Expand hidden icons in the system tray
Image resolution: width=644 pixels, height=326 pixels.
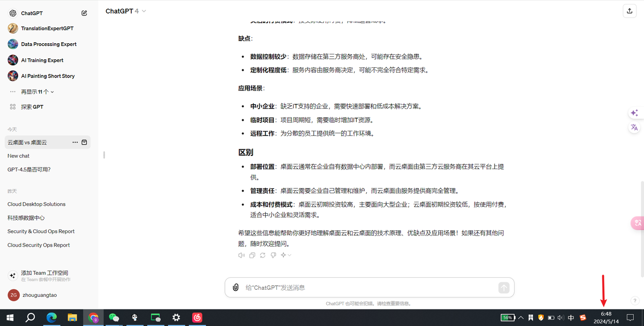click(x=521, y=317)
